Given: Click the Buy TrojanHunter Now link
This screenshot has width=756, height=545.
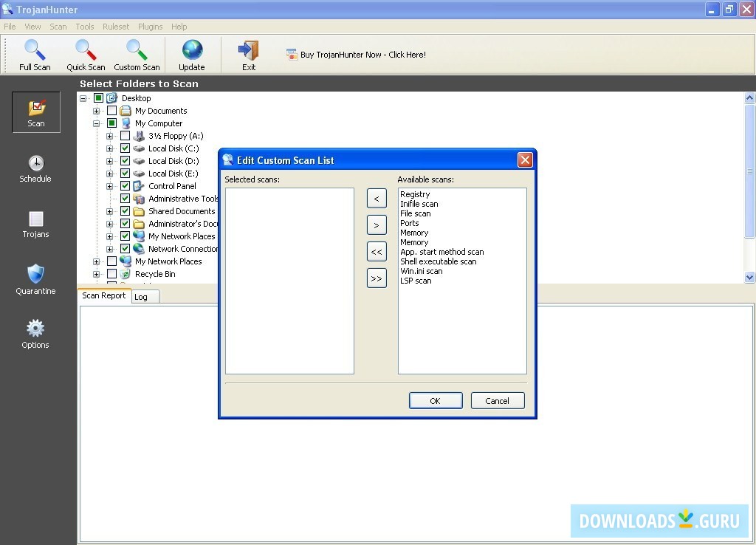Looking at the screenshot, I should [362, 54].
